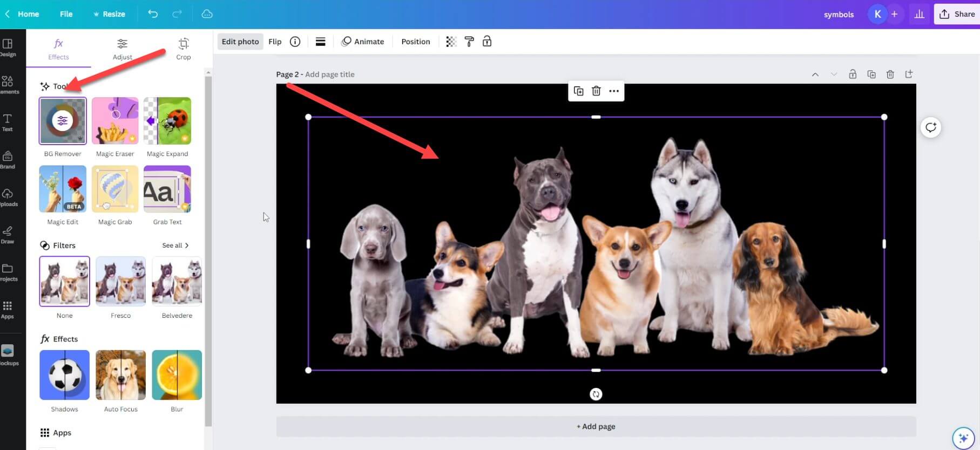Open the File menu
Screen dimensions: 980x450
point(66,14)
